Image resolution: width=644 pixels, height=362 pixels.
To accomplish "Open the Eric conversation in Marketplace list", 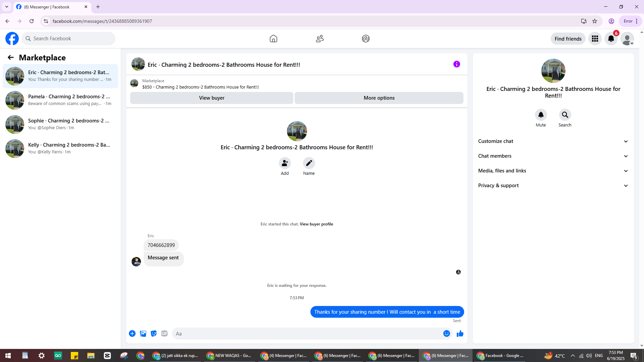I will (60, 76).
